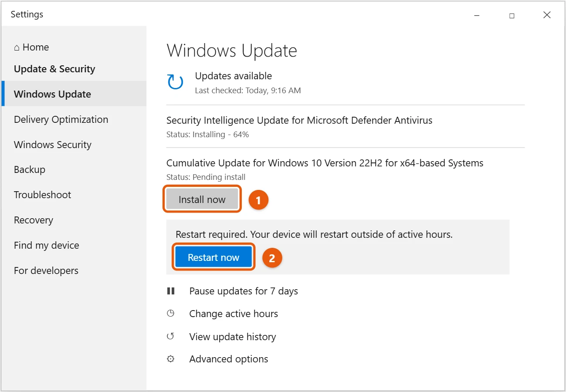Image resolution: width=566 pixels, height=392 pixels.
Task: Click the Install now button
Action: click(x=202, y=199)
